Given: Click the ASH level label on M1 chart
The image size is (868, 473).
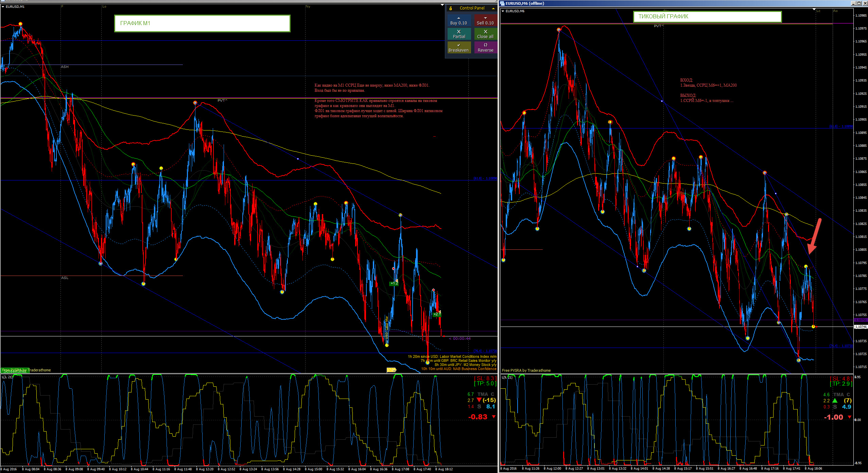Looking at the screenshot, I should [65, 67].
